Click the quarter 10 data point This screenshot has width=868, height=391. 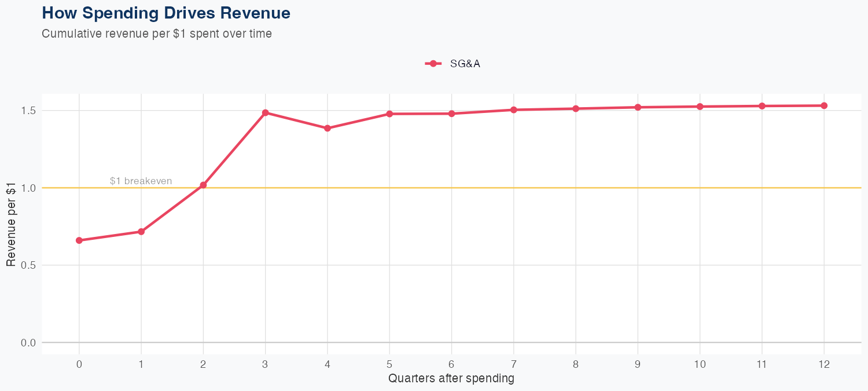pyautogui.click(x=700, y=107)
